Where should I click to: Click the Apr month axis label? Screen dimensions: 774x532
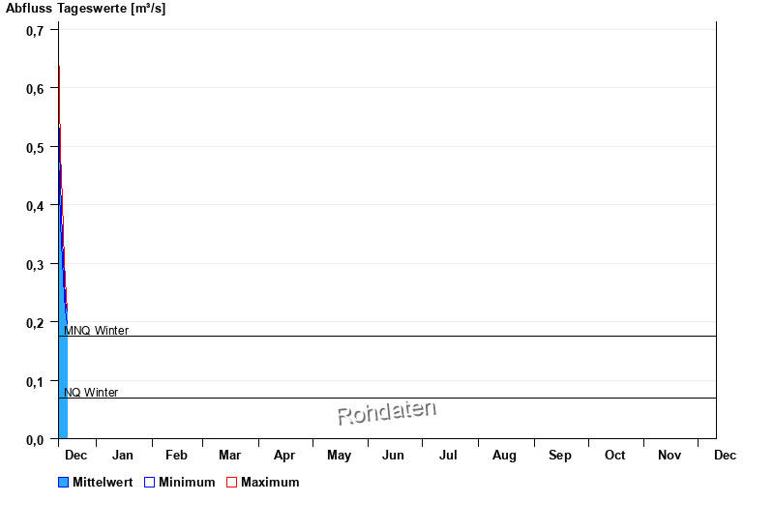284,456
